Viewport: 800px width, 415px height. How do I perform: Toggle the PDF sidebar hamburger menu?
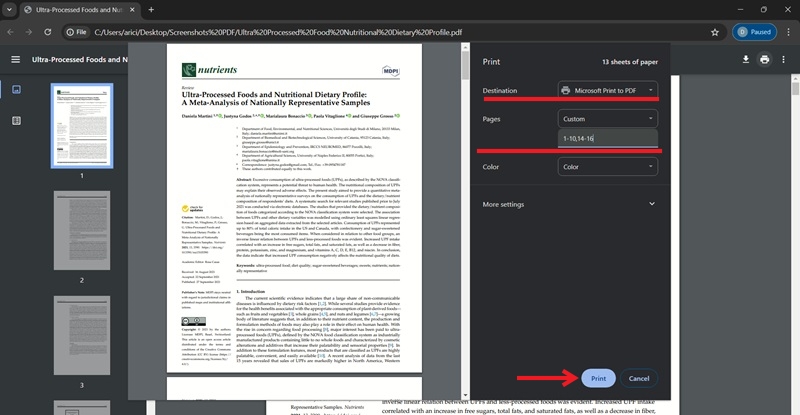point(16,60)
